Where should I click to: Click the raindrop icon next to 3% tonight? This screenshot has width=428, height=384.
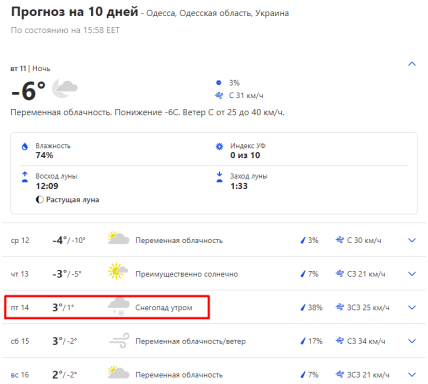coord(219,83)
